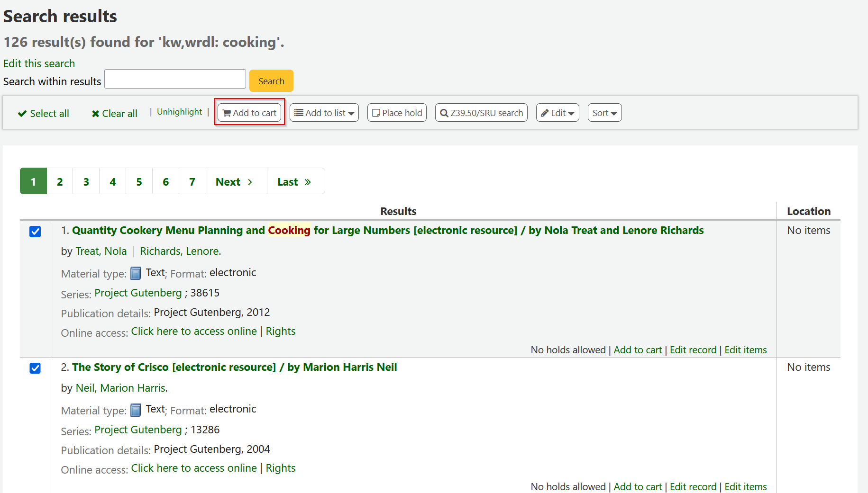
Task: Uncheck The Story of Crisco checkbox
Action: (35, 368)
